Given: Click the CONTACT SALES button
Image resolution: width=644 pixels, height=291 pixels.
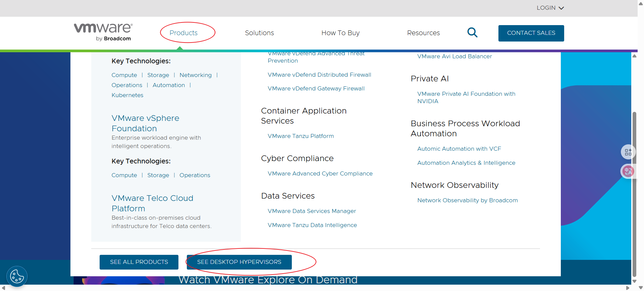Looking at the screenshot, I should 531,33.
